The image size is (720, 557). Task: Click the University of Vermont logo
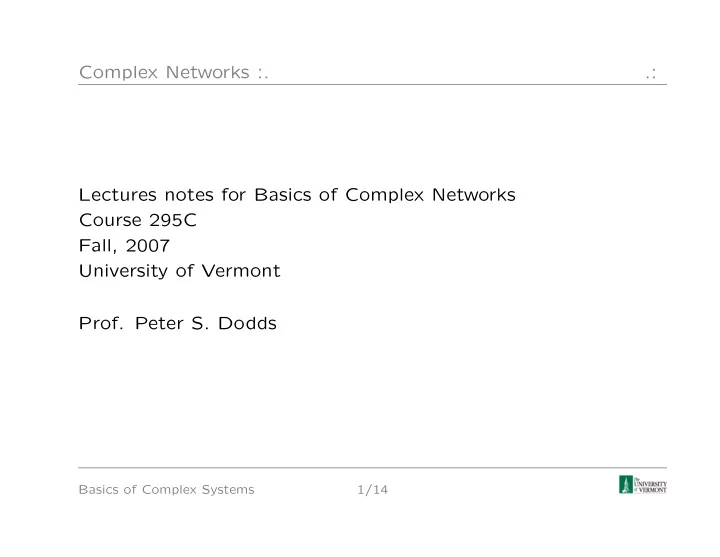point(642,484)
